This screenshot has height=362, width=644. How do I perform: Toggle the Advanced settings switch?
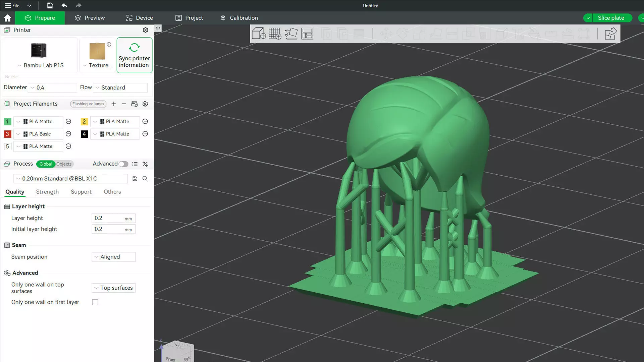tap(123, 164)
